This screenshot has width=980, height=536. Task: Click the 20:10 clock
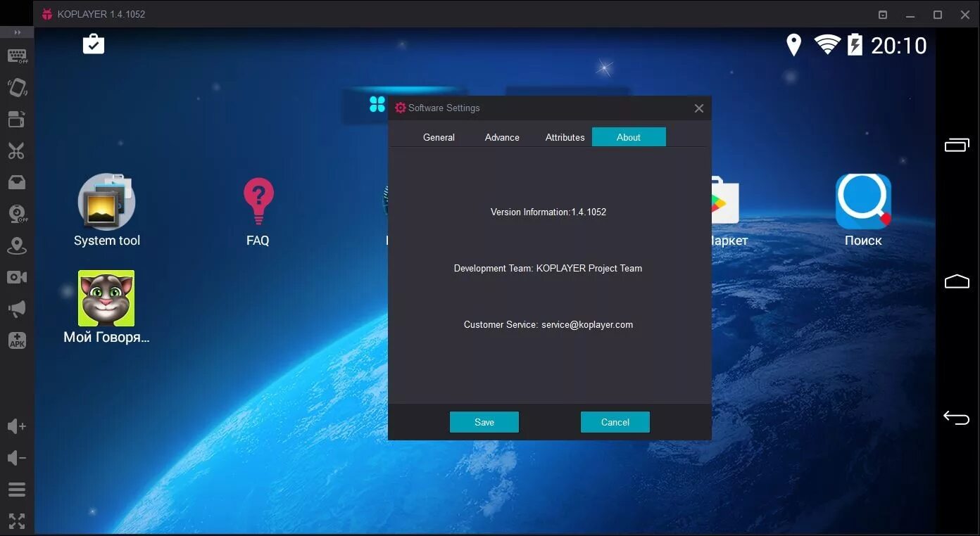[899, 46]
